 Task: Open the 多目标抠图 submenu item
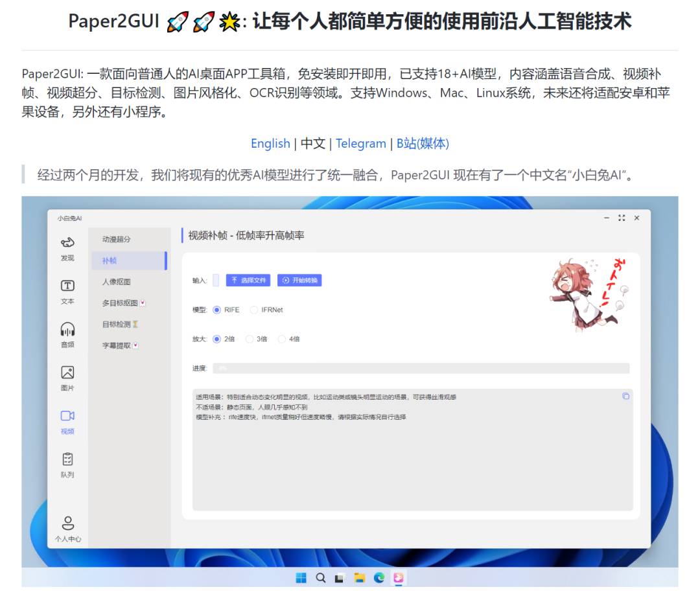(130, 303)
